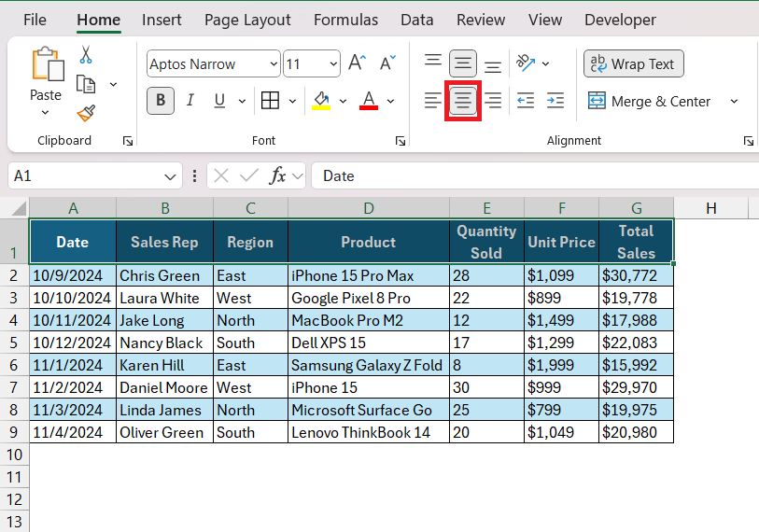Open the font name dropdown Aptos Narrow

pyautogui.click(x=274, y=63)
